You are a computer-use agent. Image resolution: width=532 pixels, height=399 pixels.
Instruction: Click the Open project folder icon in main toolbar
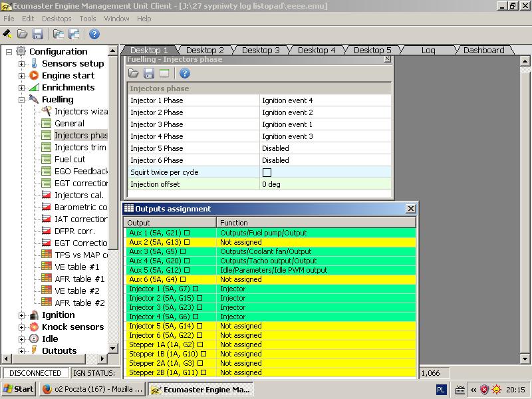click(x=23, y=34)
